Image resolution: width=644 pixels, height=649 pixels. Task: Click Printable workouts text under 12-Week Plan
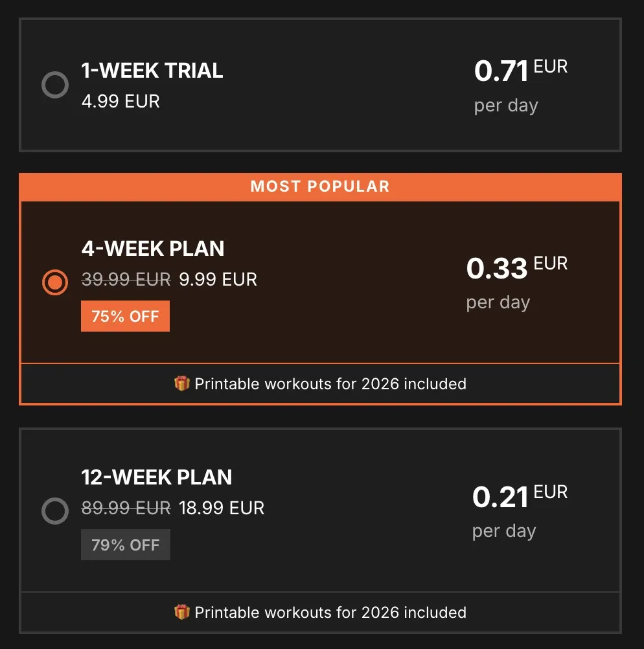330,612
